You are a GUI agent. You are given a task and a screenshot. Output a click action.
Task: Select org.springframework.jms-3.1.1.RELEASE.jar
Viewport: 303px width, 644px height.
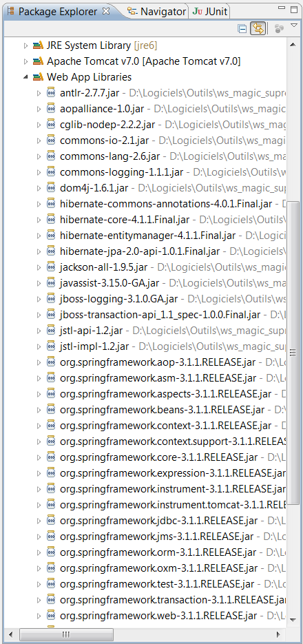pyautogui.click(x=157, y=537)
